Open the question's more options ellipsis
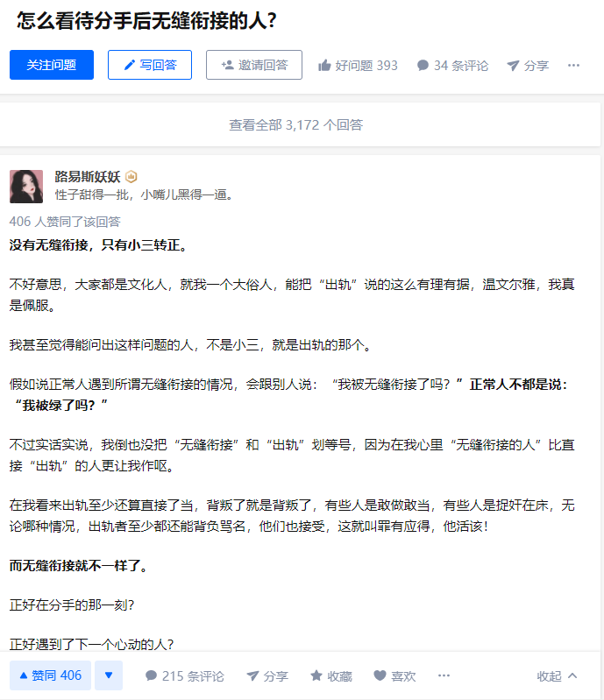 (573, 66)
